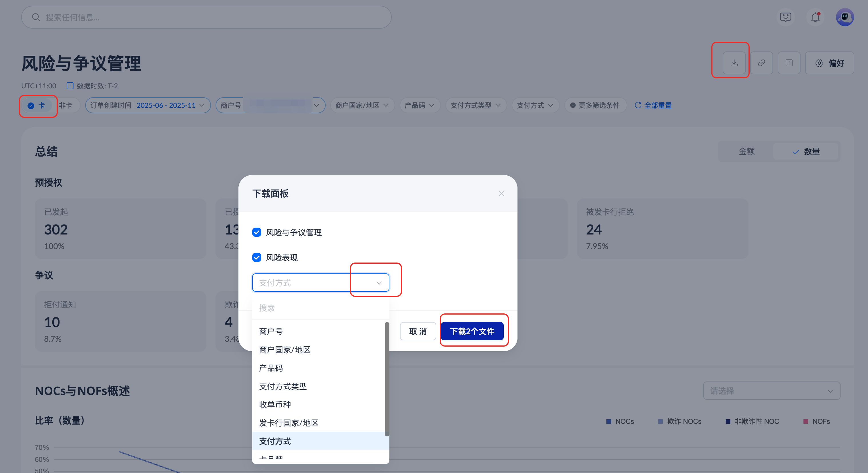
Task: Uncheck the 风险表现 checkbox
Action: (x=257, y=258)
